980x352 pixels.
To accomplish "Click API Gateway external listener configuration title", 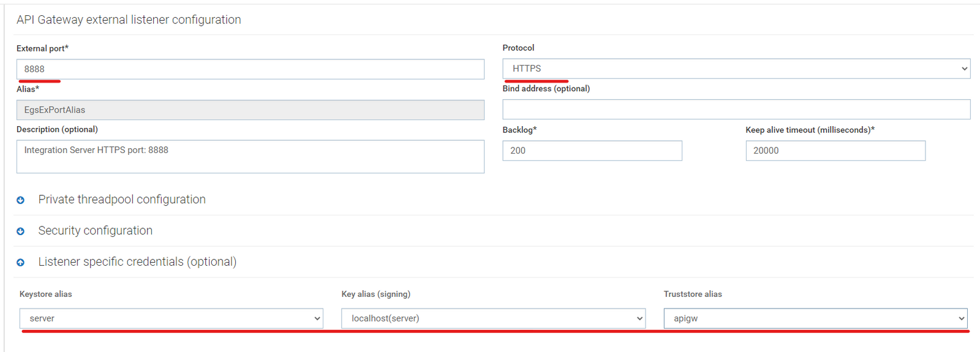I will click(129, 20).
